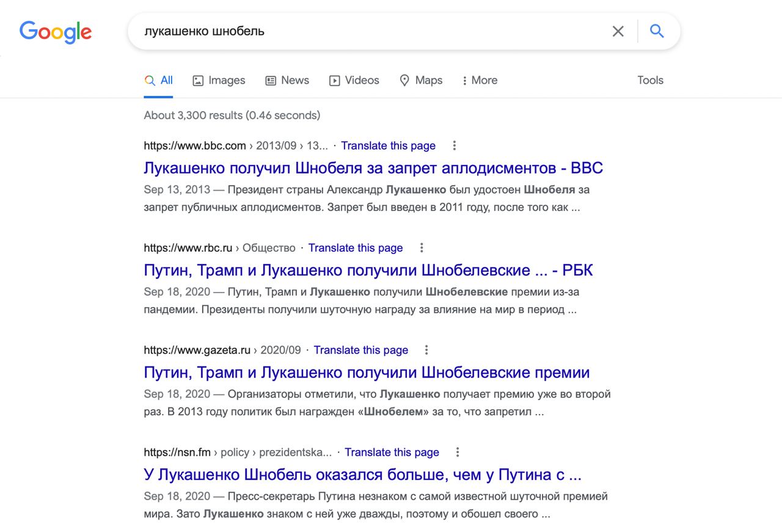
Task: Click inside the search box text
Action: (x=204, y=31)
